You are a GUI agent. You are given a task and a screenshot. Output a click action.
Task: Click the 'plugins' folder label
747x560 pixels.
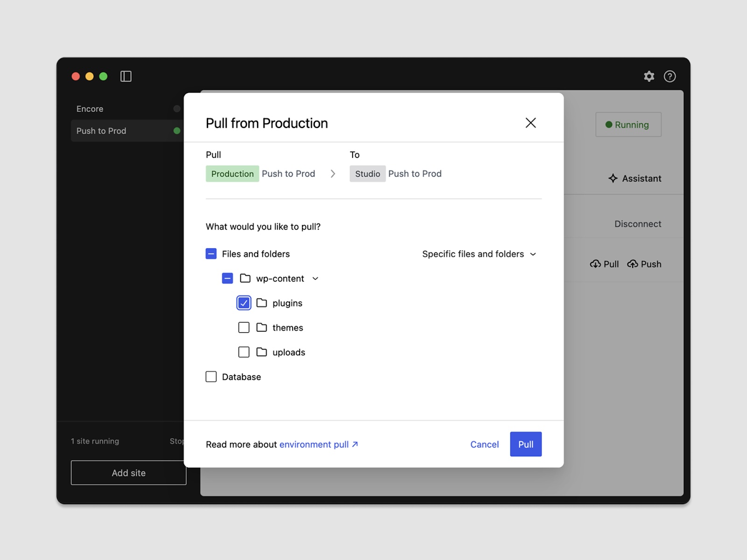point(288,303)
